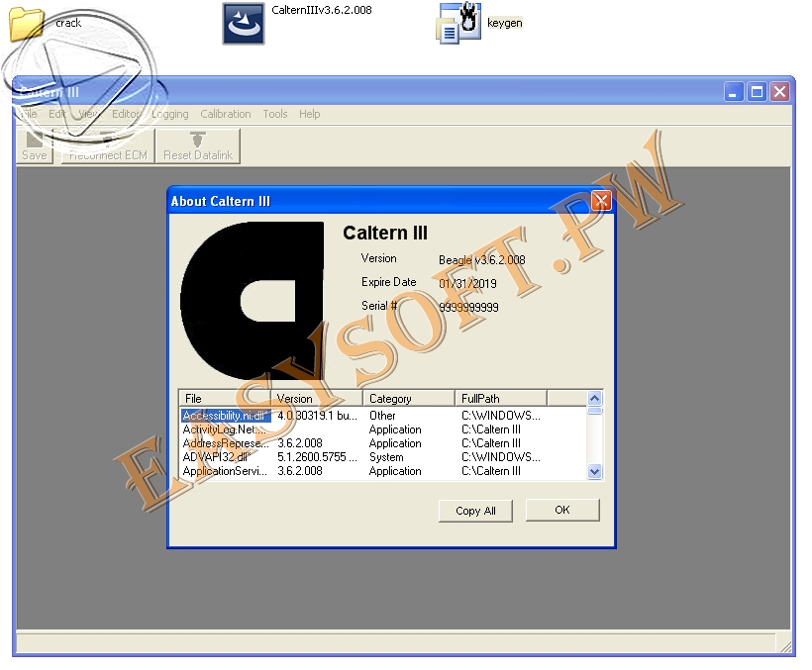Viewport: 812px width, 670px height.
Task: Click the System category cell
Action: click(386, 457)
